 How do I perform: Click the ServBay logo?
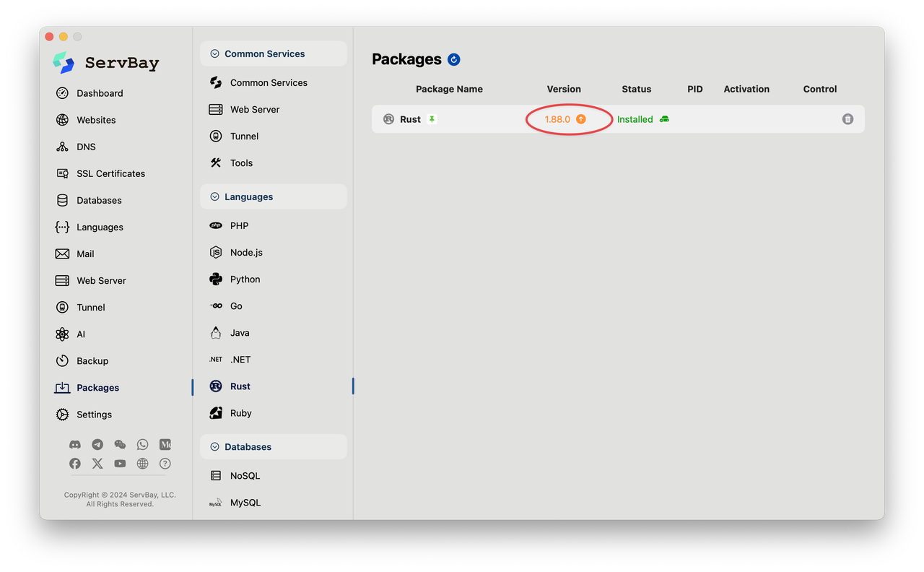106,63
